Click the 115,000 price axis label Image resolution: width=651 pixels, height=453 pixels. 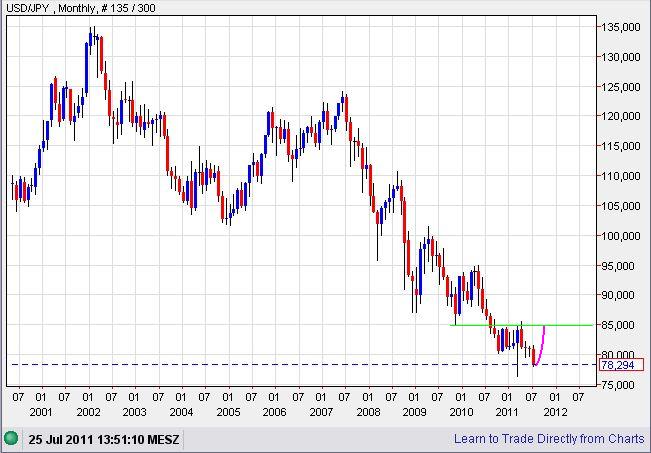[621, 146]
